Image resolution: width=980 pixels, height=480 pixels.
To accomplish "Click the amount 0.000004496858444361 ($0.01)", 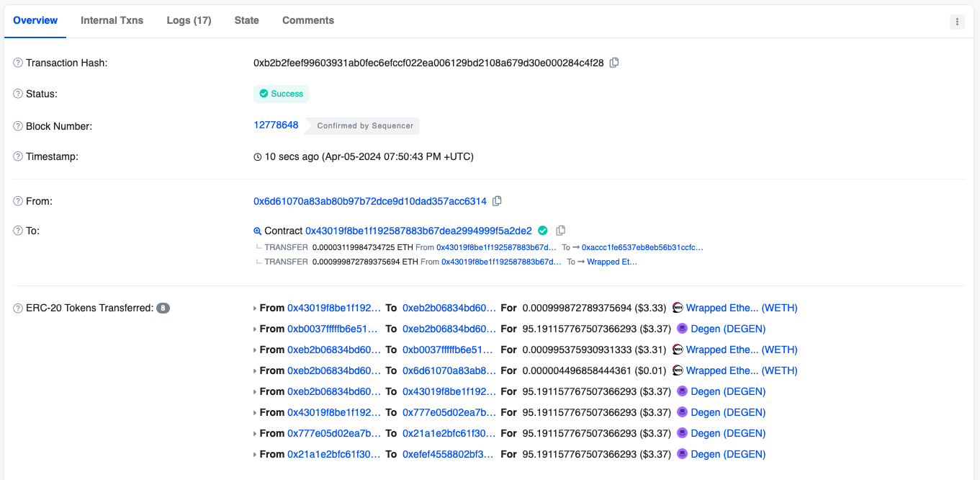I will point(594,370).
